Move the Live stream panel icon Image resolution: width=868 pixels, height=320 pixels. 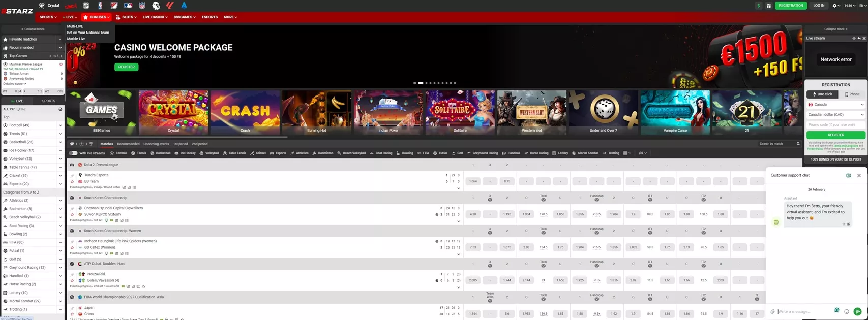click(x=854, y=38)
